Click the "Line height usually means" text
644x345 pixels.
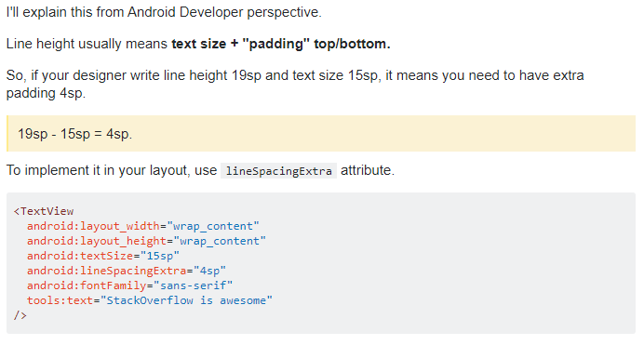point(87,44)
